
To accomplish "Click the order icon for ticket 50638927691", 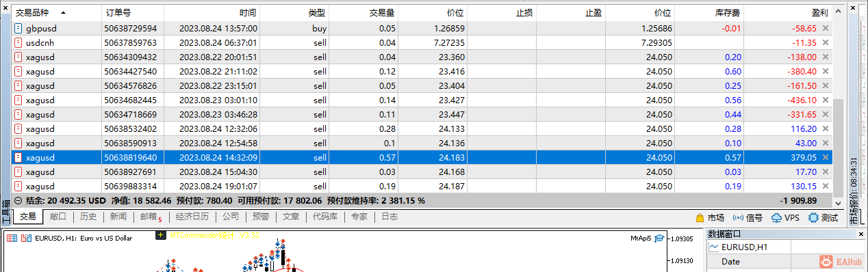I will point(18,172).
